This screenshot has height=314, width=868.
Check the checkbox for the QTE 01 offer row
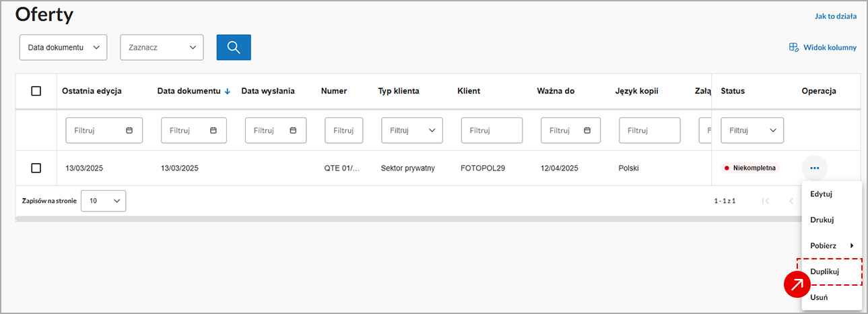click(x=36, y=168)
